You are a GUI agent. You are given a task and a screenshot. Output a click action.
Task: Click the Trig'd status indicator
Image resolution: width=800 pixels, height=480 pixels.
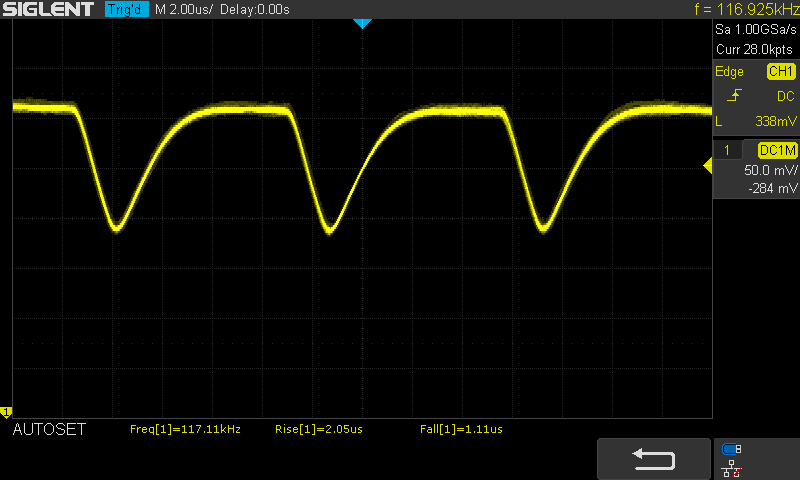(127, 9)
